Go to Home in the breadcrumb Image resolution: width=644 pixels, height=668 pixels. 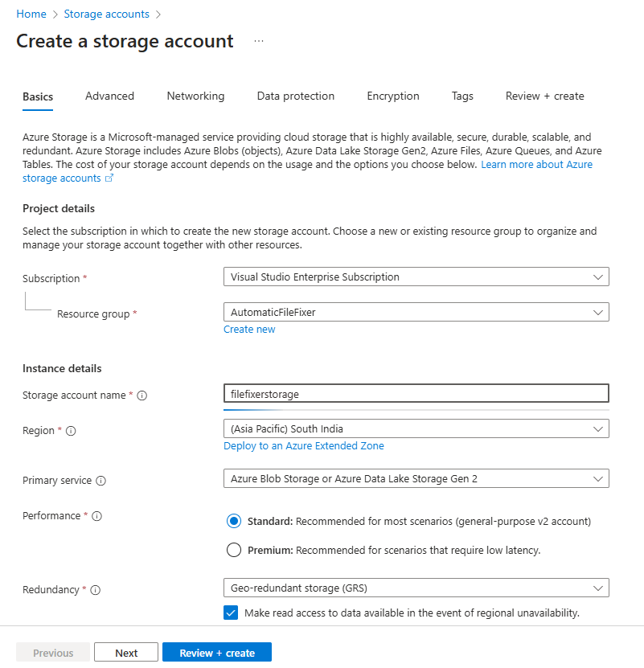click(x=31, y=14)
